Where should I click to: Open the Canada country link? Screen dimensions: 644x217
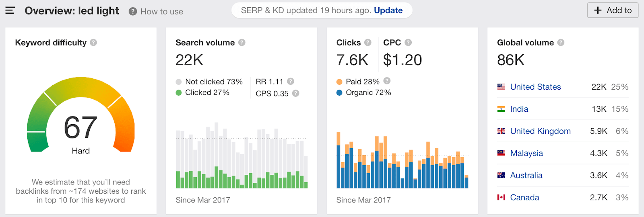click(x=524, y=197)
